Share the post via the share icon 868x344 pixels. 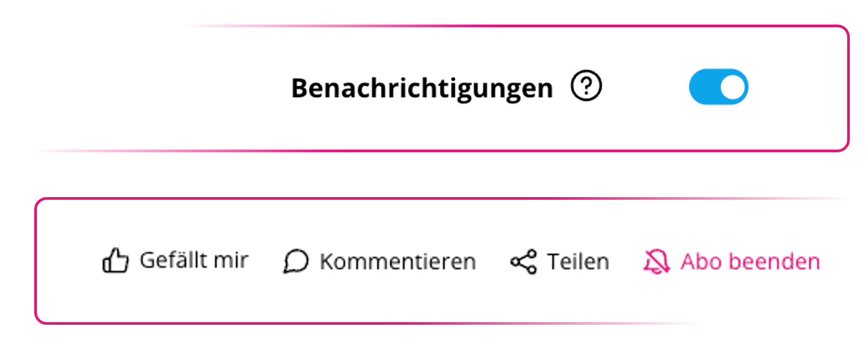click(x=523, y=262)
